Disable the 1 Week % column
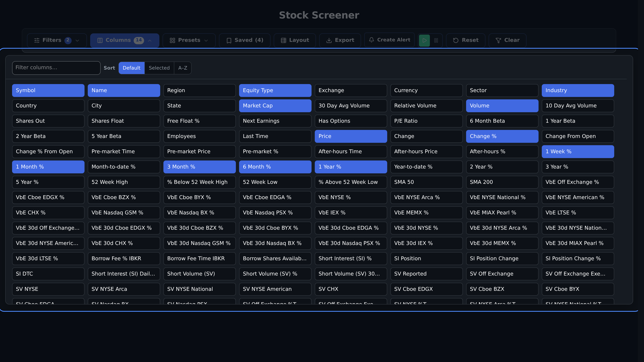The height and width of the screenshot is (362, 644). pos(578,152)
